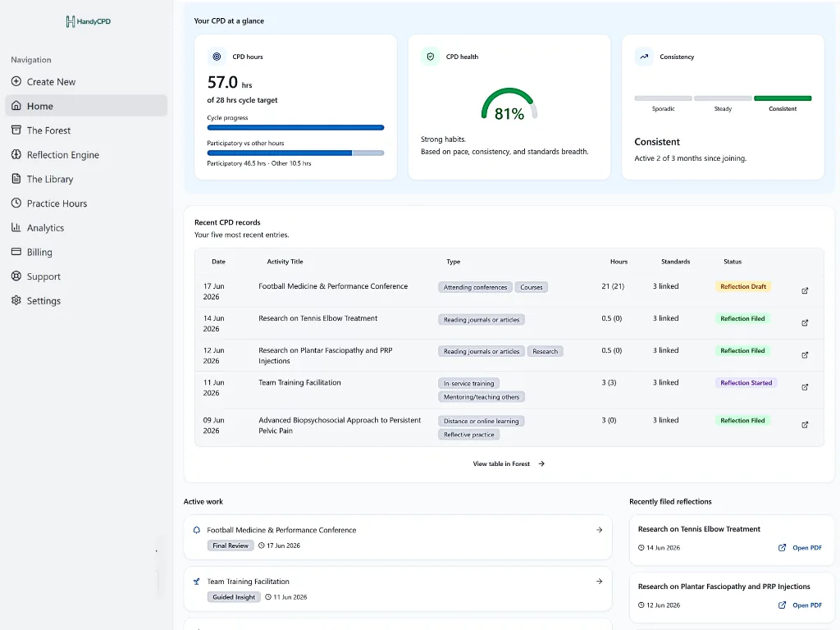This screenshot has width=840, height=630.
Task: Open Persistent Pelvic Pain record external link icon
Action: click(x=805, y=425)
